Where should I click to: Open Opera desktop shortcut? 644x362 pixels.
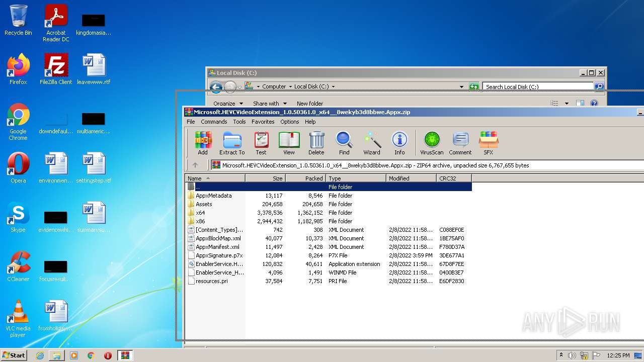point(18,168)
